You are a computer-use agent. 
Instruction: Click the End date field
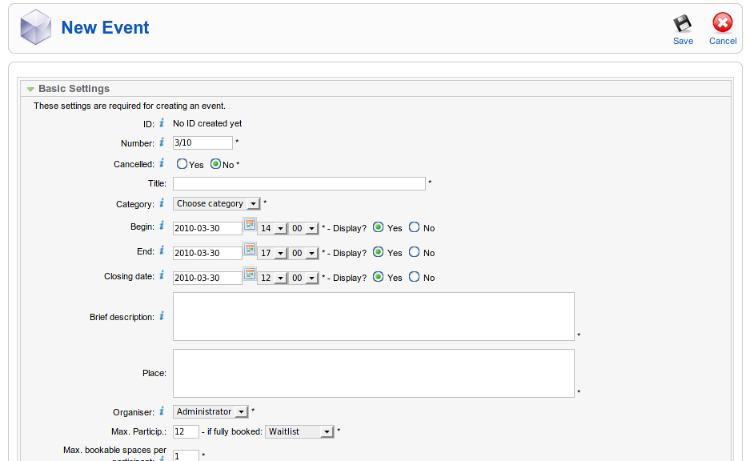pos(208,253)
